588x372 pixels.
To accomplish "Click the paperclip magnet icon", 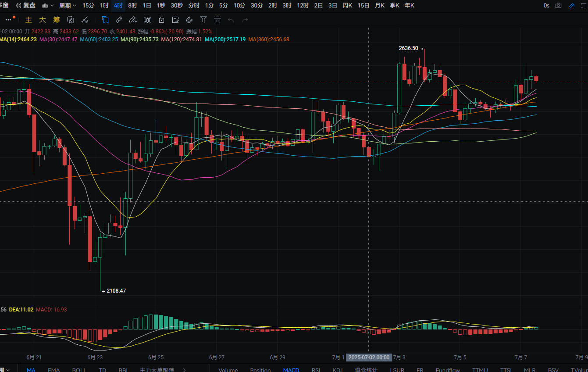I will tap(189, 20).
